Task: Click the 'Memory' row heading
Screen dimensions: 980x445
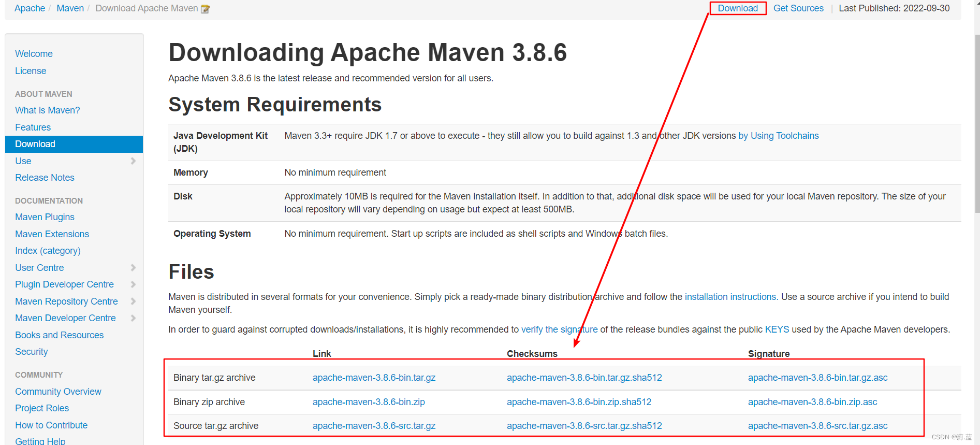Action: point(191,173)
